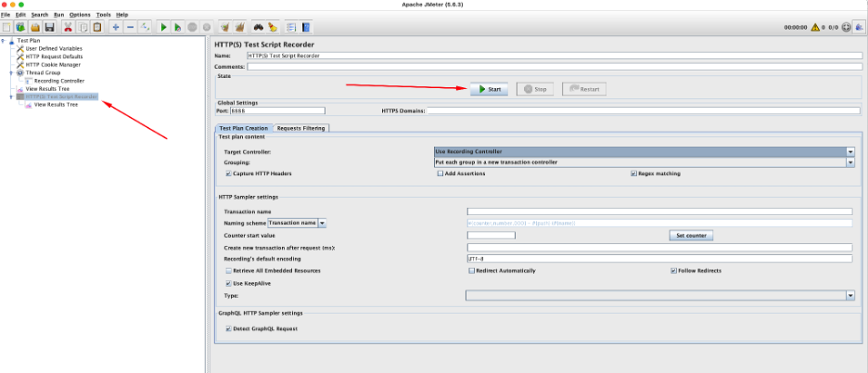The width and height of the screenshot is (868, 373).
Task: Click the disabled Stop recorder button
Action: click(x=535, y=89)
